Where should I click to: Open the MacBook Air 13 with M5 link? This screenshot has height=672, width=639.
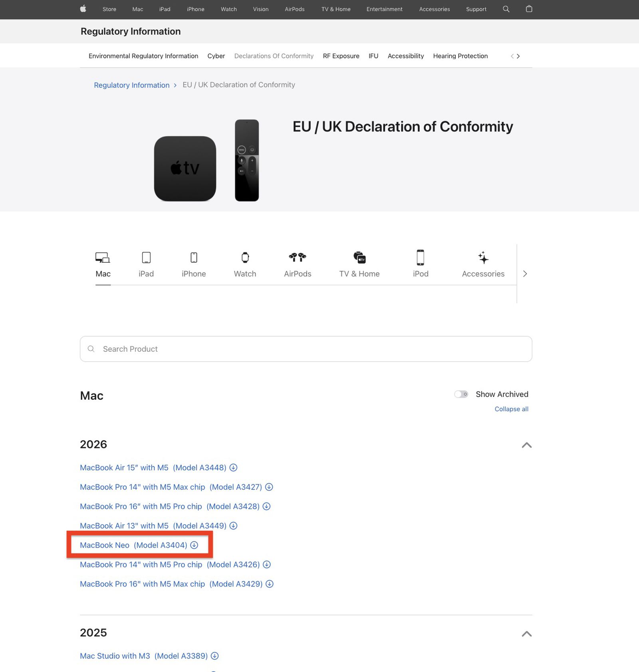(x=153, y=525)
